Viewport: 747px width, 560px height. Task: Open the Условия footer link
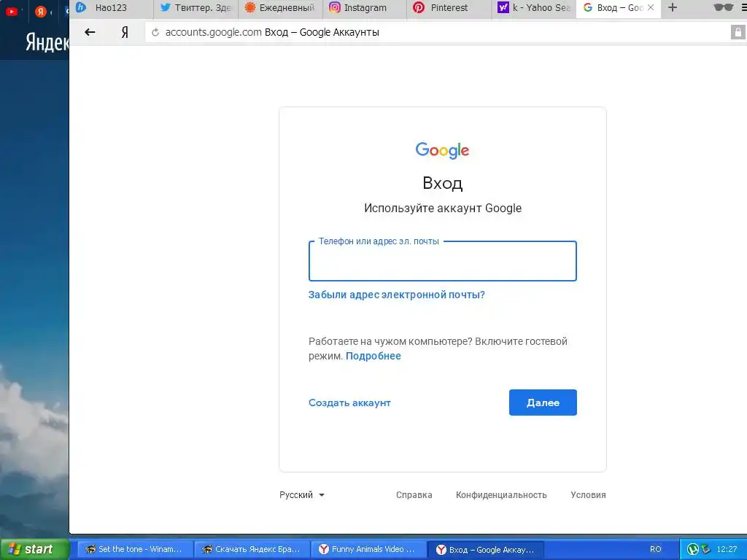point(589,495)
